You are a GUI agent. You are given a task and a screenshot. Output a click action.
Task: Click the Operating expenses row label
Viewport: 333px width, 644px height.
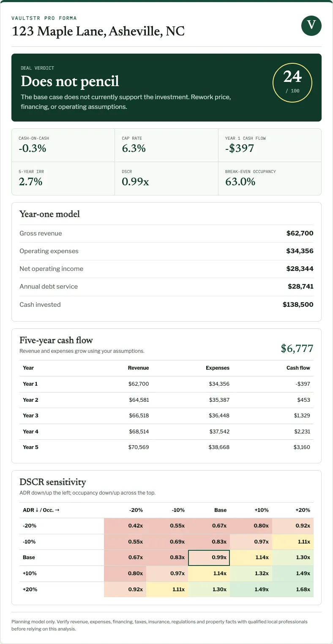coord(49,251)
